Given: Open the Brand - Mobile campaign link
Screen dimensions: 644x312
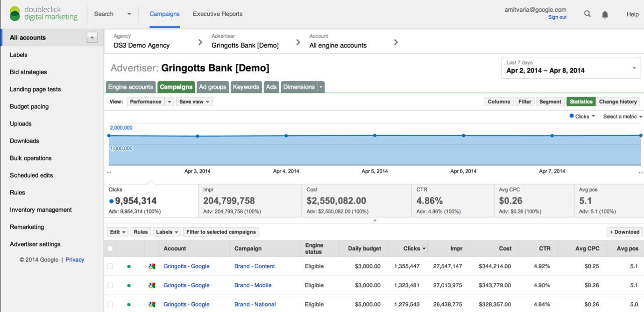Looking at the screenshot, I should point(253,285).
